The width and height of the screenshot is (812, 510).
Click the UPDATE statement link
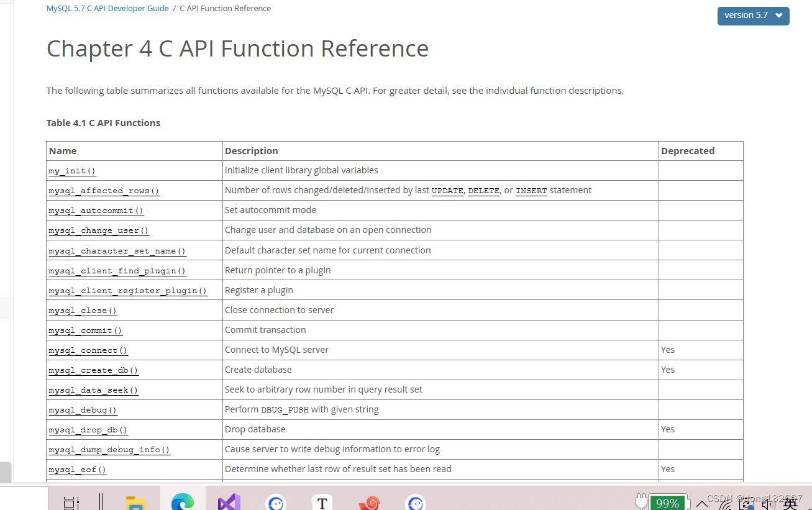(x=447, y=191)
